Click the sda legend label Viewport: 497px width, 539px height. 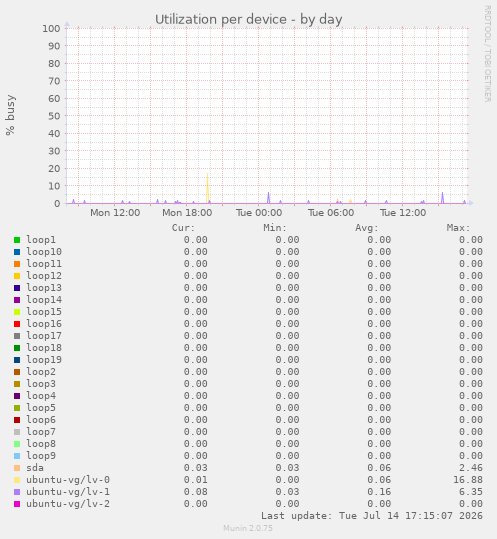[35, 468]
